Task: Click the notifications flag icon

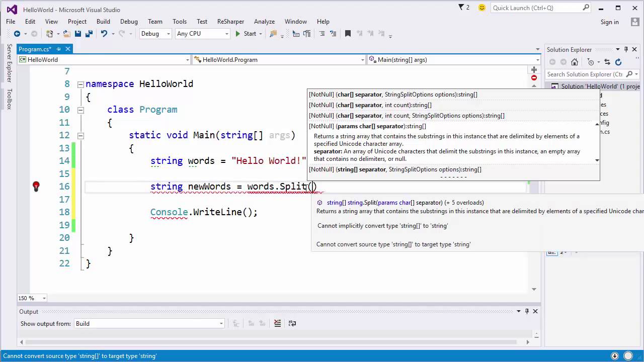Action: [x=461, y=8]
